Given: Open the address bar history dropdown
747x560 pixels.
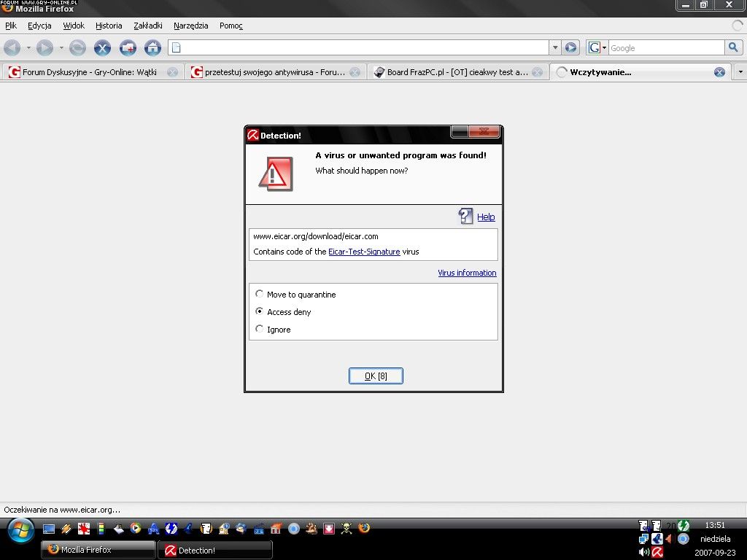Looking at the screenshot, I should [555, 47].
